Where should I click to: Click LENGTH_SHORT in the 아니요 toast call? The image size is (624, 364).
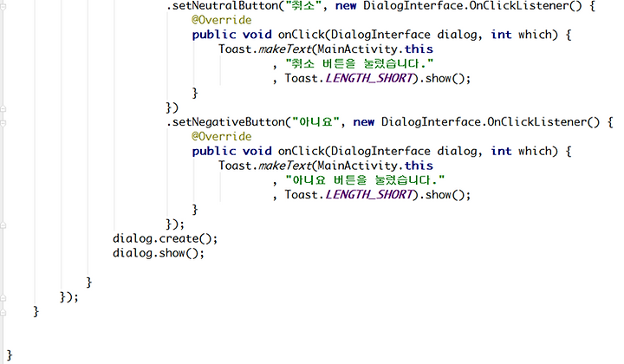pos(369,195)
